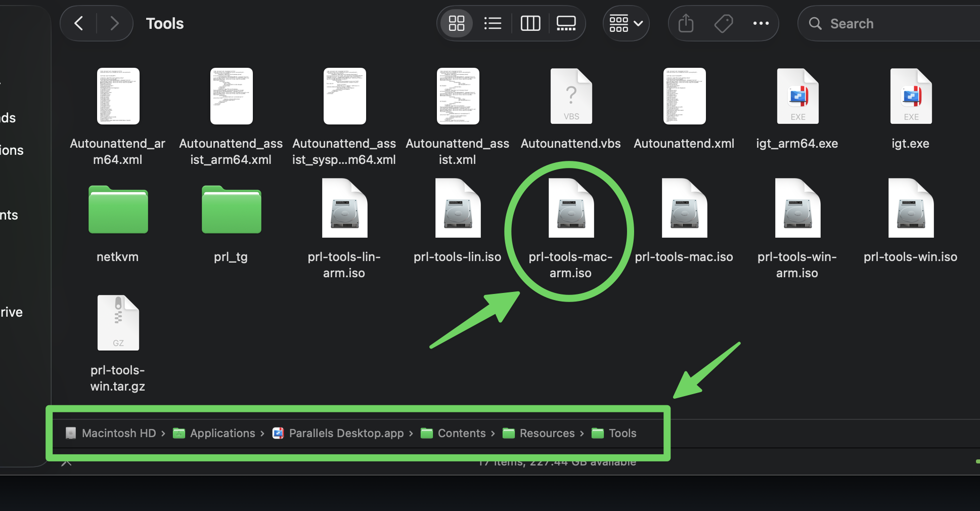This screenshot has height=511, width=980.
Task: Switch to list view
Action: pyautogui.click(x=493, y=23)
